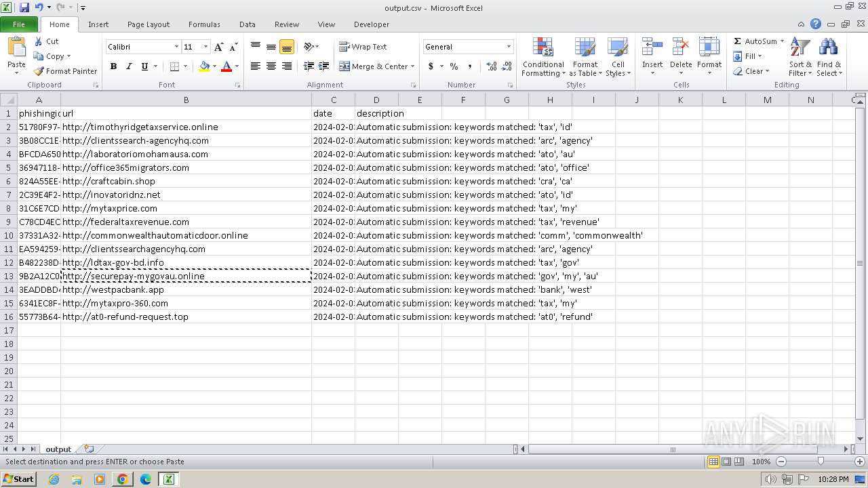Open Format as Table gallery
This screenshot has width=868, height=488.
click(585, 57)
